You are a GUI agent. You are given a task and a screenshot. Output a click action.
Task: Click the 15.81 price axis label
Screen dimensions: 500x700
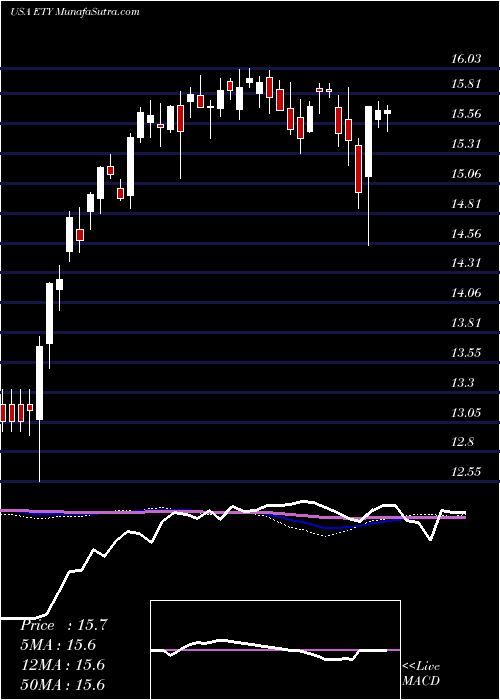(467, 84)
